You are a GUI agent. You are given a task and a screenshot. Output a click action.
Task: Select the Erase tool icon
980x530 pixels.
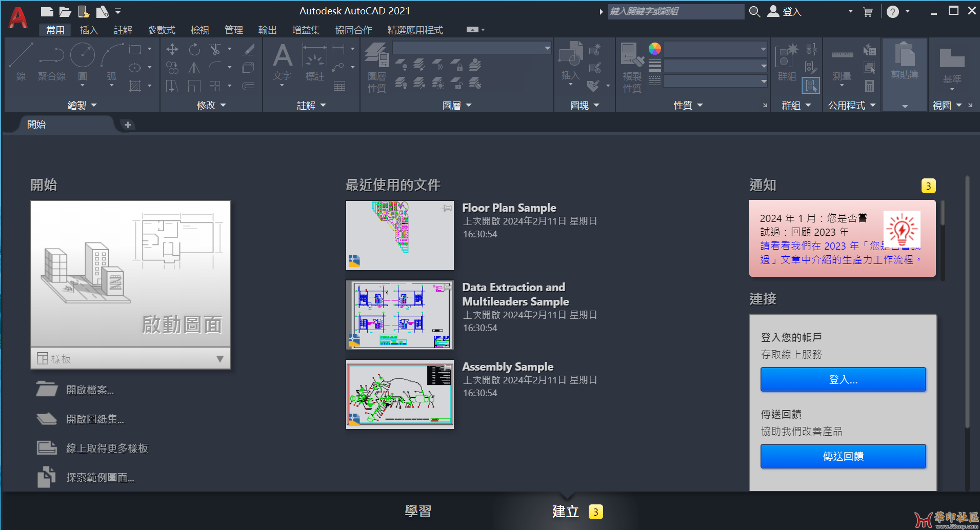[x=249, y=49]
